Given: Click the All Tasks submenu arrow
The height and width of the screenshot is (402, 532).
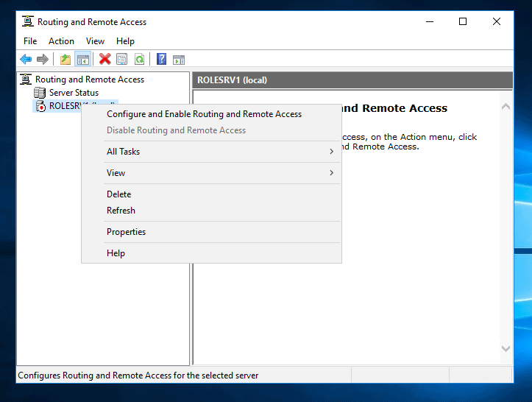Looking at the screenshot, I should coord(331,152).
